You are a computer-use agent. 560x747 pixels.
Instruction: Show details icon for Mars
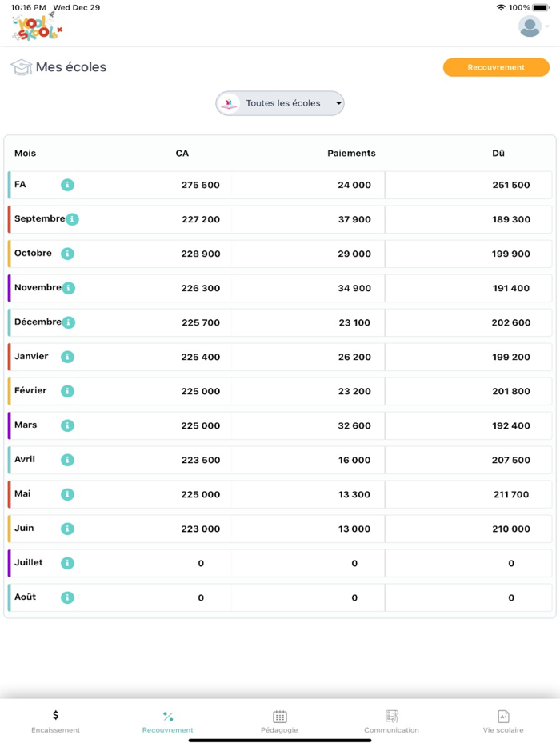point(68,425)
